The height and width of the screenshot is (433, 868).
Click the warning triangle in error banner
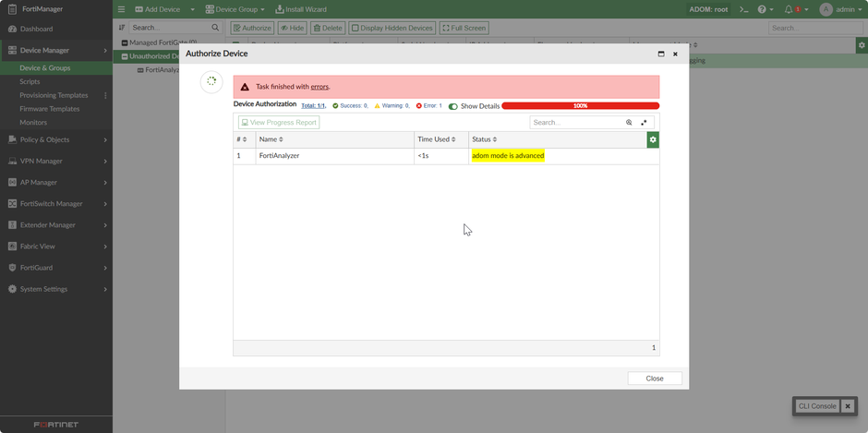point(245,87)
